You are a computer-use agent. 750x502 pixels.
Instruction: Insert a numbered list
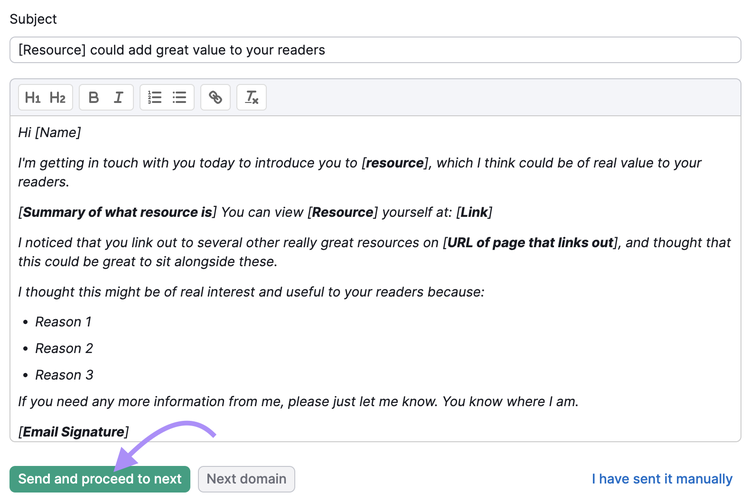point(154,98)
